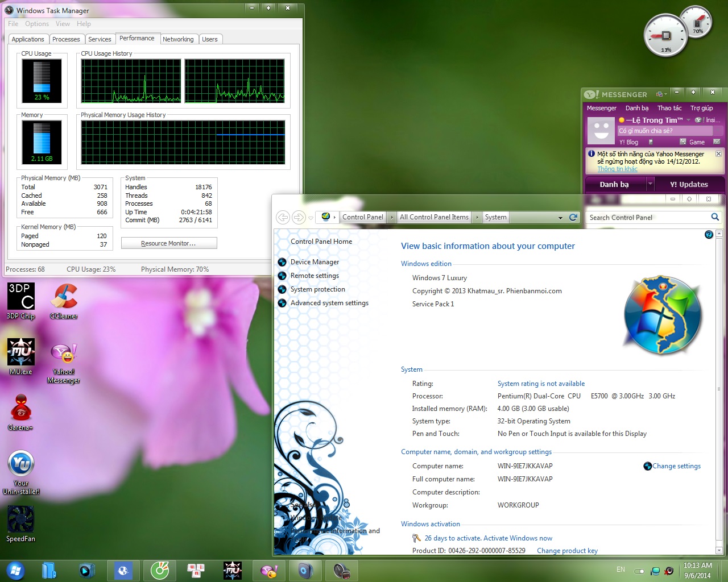The width and height of the screenshot is (728, 582).
Task: Click the muted speaker tray icon
Action: (669, 571)
